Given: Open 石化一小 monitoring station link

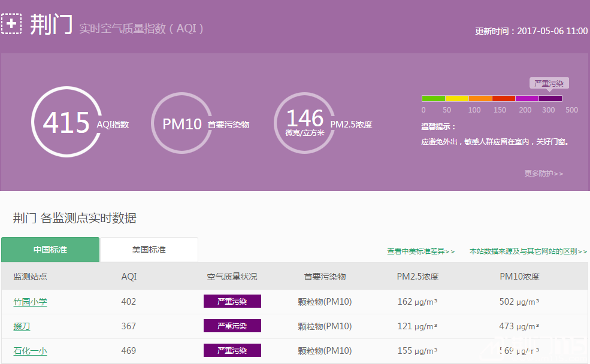Looking at the screenshot, I should [30, 351].
